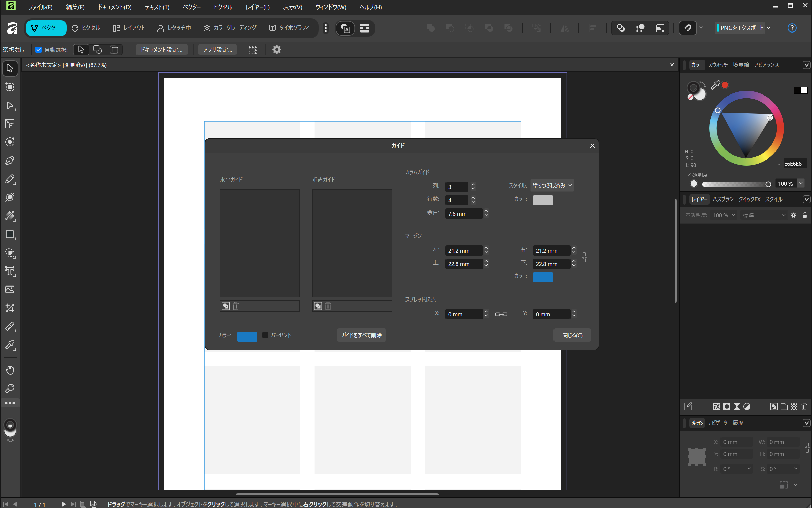
Task: Click ガイドをすべて削除 button
Action: click(x=361, y=335)
